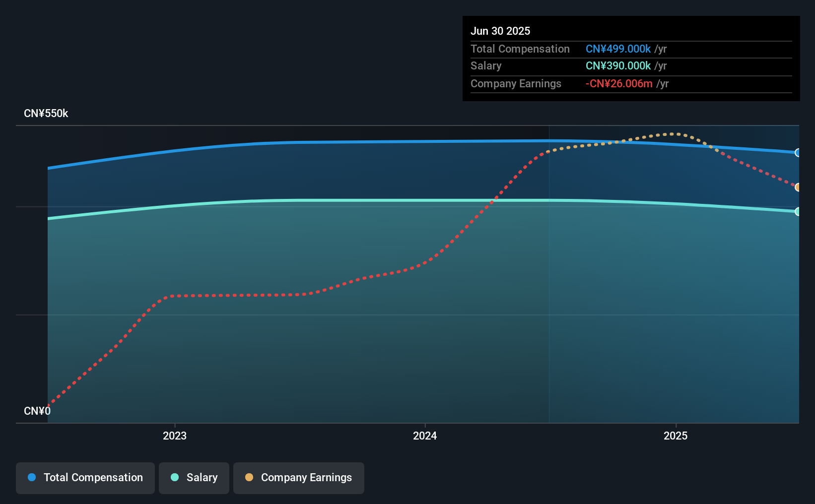Click the CN¥499.000k total compensation value
Screen dimensions: 815x504
point(618,49)
